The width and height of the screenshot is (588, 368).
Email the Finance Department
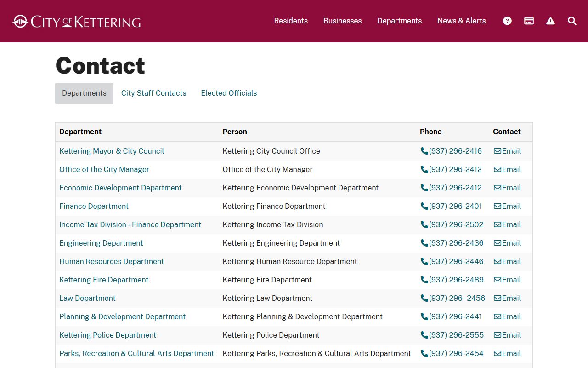507,206
